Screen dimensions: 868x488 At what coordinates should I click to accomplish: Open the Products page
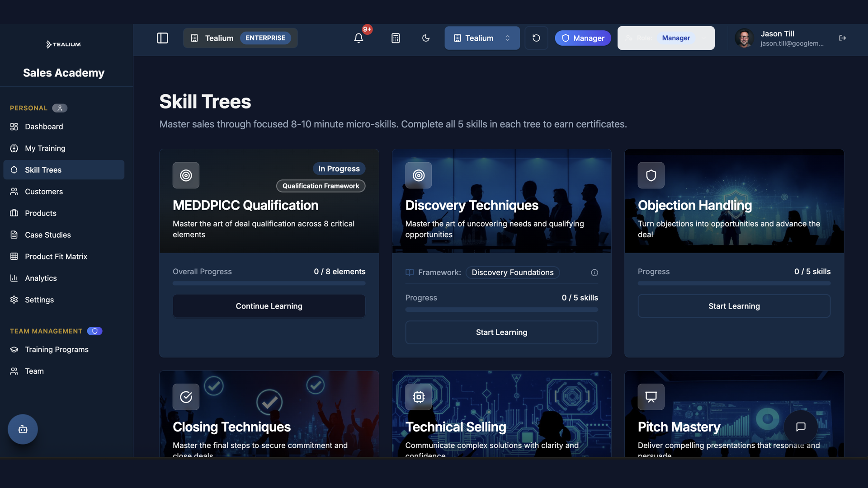click(x=64, y=213)
